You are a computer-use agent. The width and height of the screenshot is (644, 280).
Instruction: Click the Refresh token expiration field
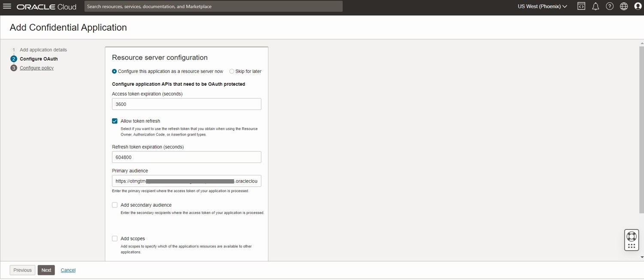[186, 157]
